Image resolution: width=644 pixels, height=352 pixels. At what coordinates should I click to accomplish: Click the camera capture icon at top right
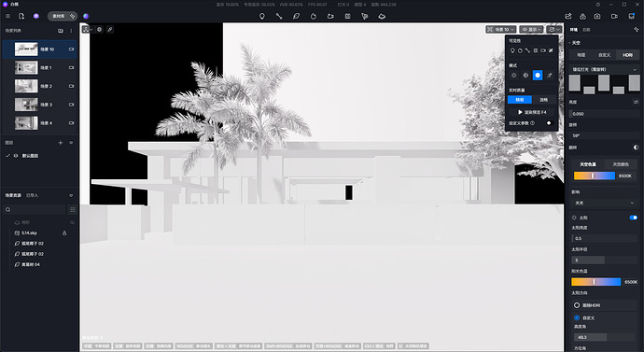point(597,17)
